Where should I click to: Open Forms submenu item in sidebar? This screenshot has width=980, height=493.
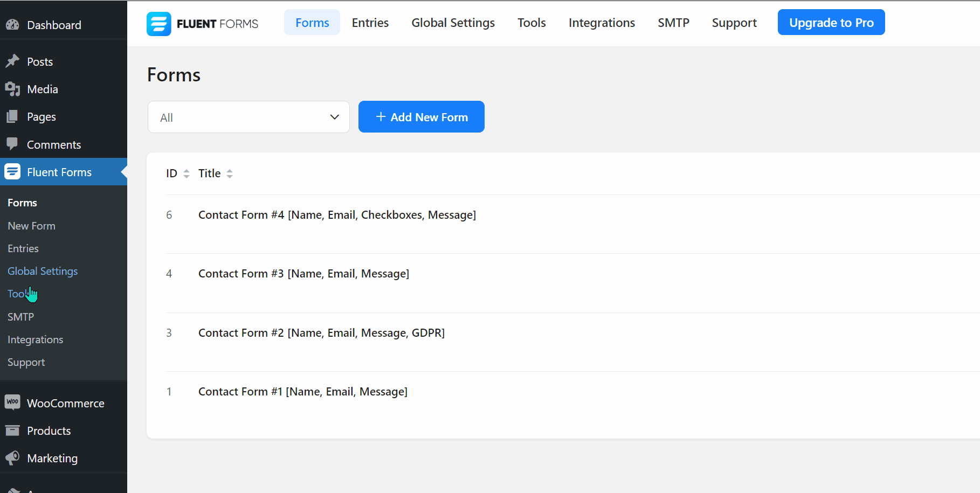[22, 203]
